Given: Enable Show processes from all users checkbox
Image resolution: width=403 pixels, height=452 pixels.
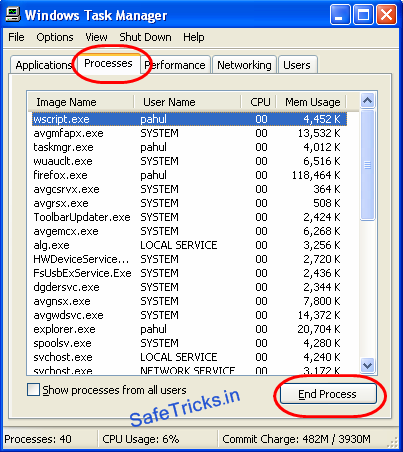Looking at the screenshot, I should (33, 390).
